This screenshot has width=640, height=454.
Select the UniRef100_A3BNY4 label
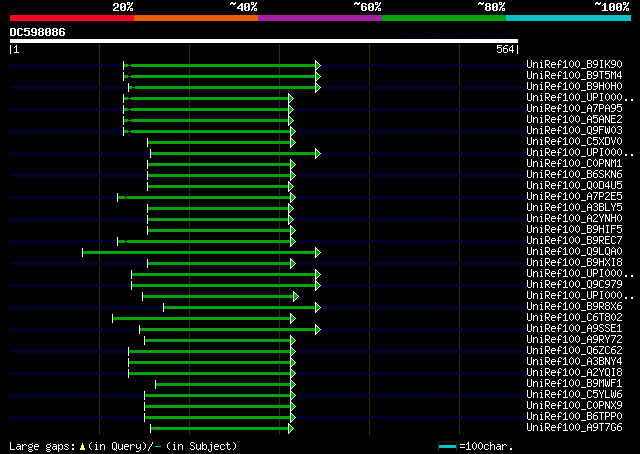click(x=574, y=362)
